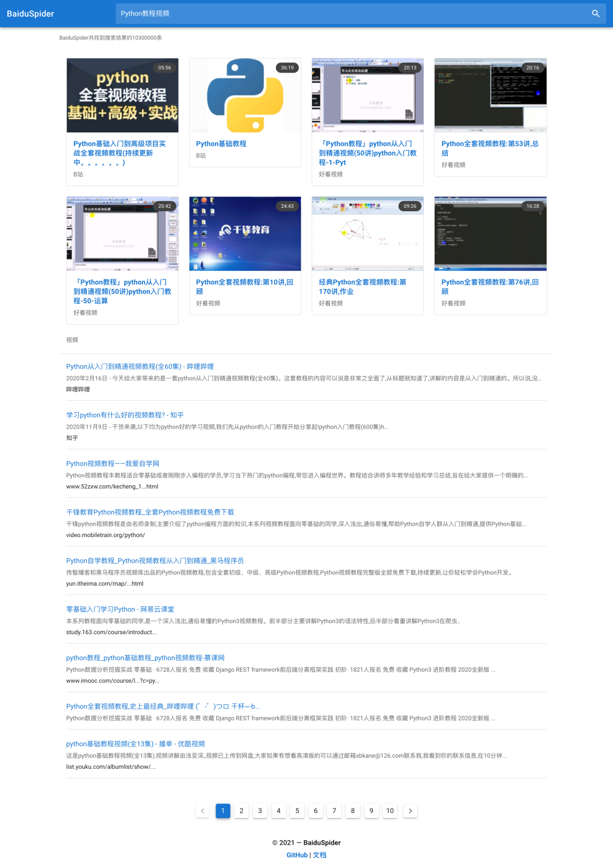Screen dimensions: 613x868
Task: Click www.imooc.com/course/l...?c=py... URL text
Action: tap(113, 681)
